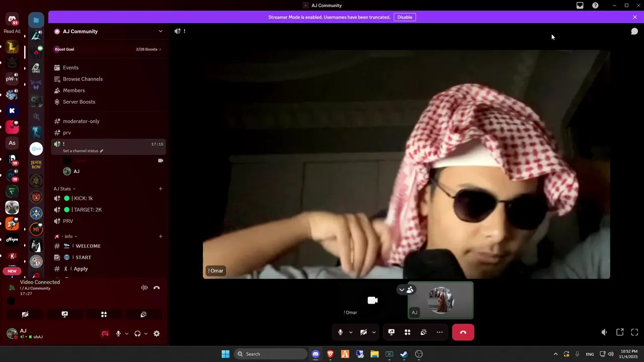This screenshot has height=362, width=644.
Task: Disconnect using phone icon in Video Connected panel
Action: click(156, 288)
